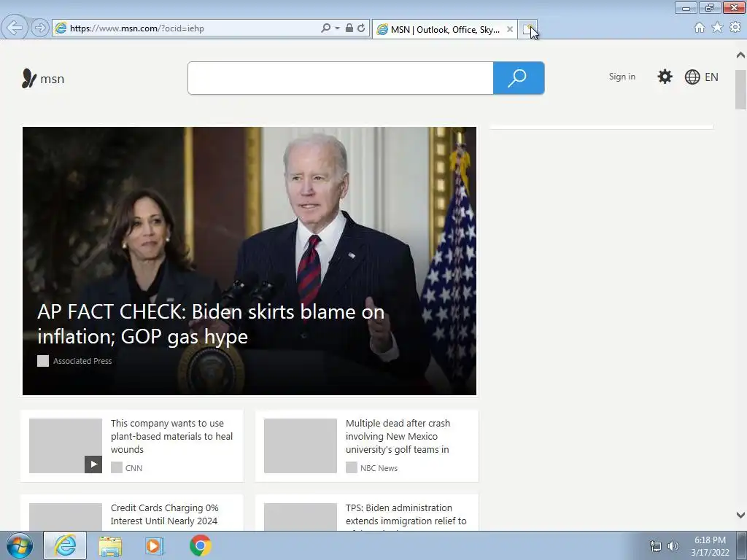Image resolution: width=747 pixels, height=560 pixels.
Task: Click the network status tray icon
Action: (656, 546)
